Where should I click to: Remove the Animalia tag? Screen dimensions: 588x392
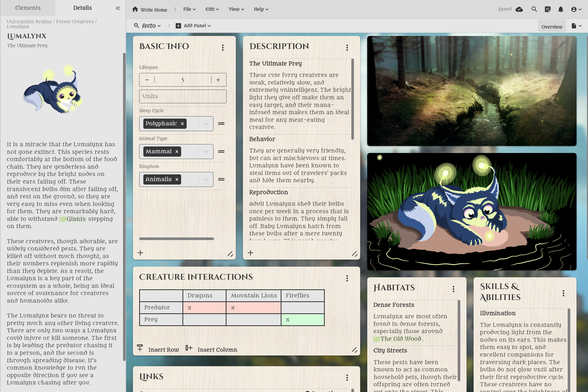coord(177,180)
